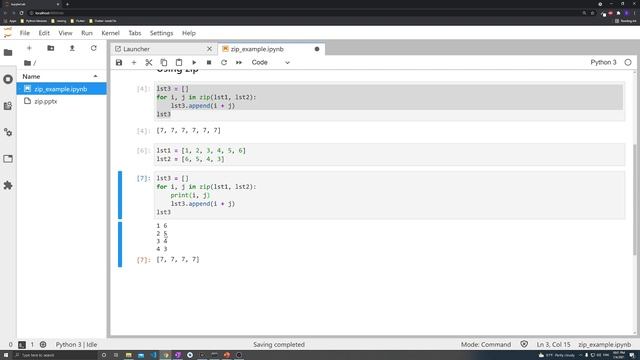The width and height of the screenshot is (640, 360).
Task: Collapse cell [7] output via blue bar
Action: click(120, 244)
